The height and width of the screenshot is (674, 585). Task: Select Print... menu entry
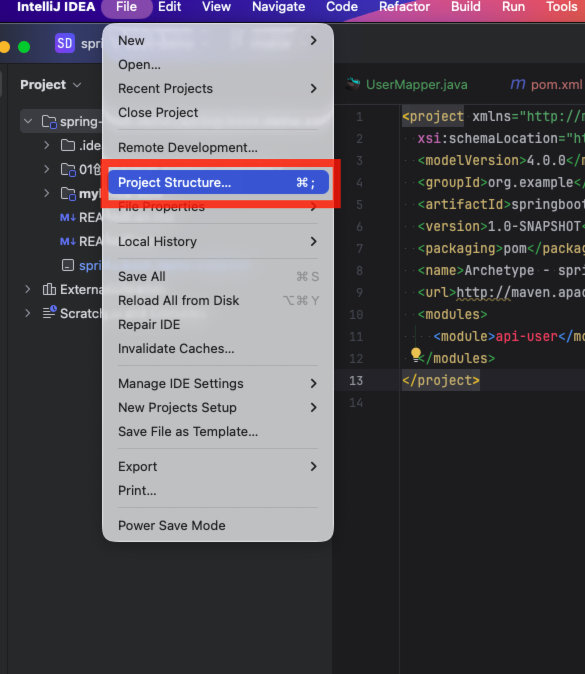(218, 490)
